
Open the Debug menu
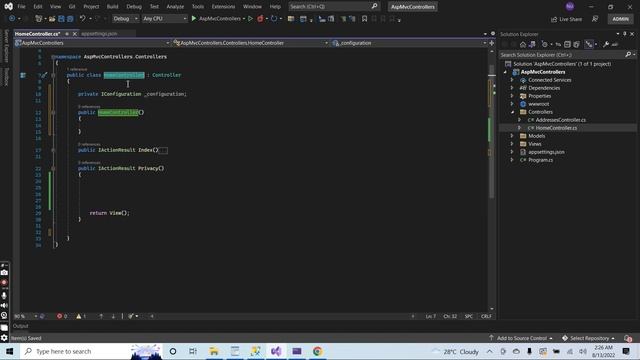pyautogui.click(x=134, y=7)
